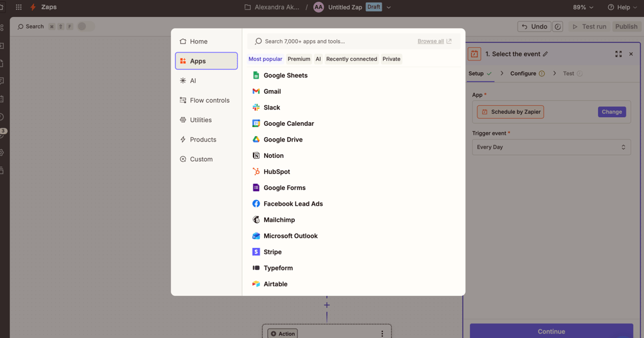Open the Configure step tab
Viewport: 644px width, 338px height.
[x=528, y=73]
